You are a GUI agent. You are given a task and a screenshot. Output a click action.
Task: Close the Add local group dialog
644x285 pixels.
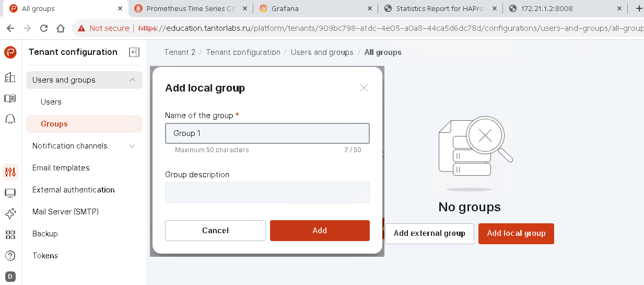(364, 88)
